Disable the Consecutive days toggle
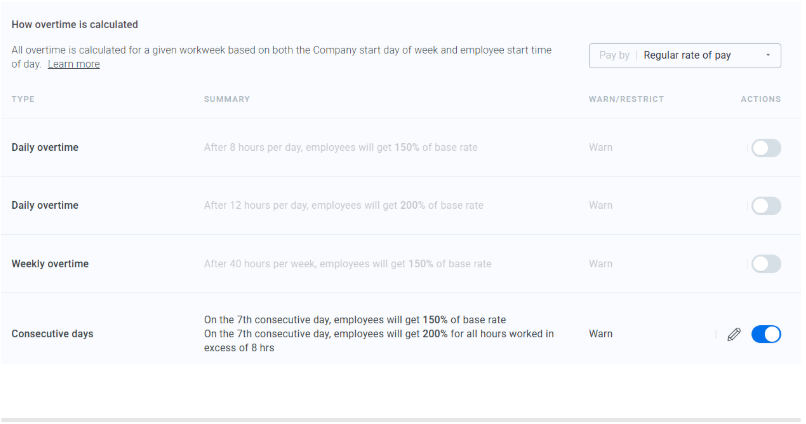Viewport: 806px width, 424px height. click(765, 334)
